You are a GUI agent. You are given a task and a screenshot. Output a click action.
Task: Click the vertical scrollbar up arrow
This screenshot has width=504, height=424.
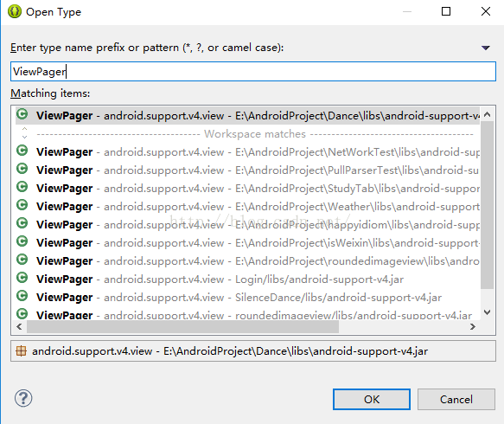click(x=488, y=114)
